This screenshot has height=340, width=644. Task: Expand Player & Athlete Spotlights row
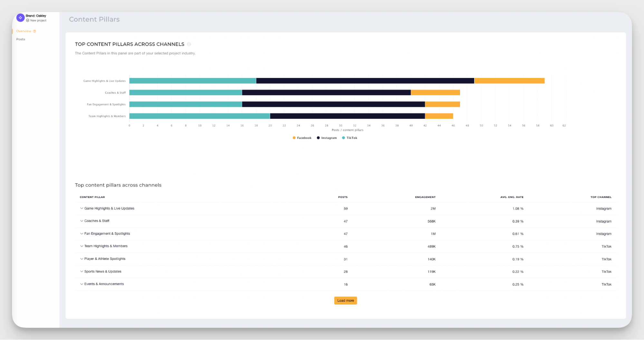pyautogui.click(x=82, y=259)
